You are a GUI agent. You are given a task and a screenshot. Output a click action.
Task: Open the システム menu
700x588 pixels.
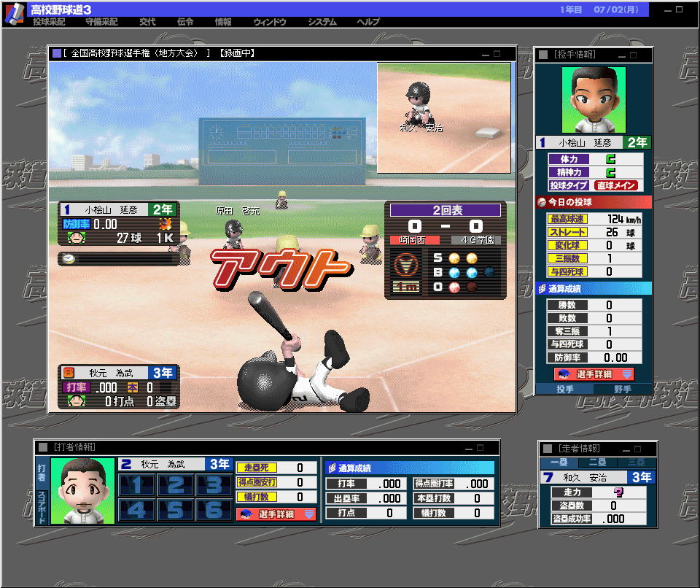point(322,23)
